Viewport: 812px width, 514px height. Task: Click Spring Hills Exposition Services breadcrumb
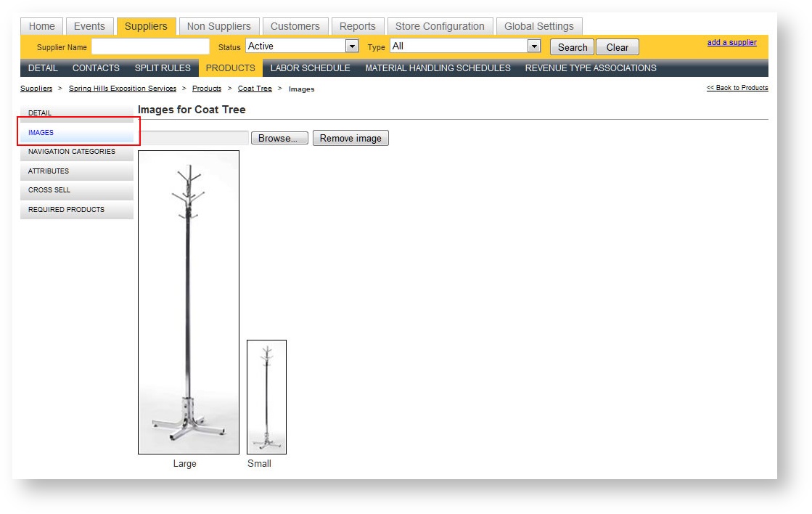point(122,89)
